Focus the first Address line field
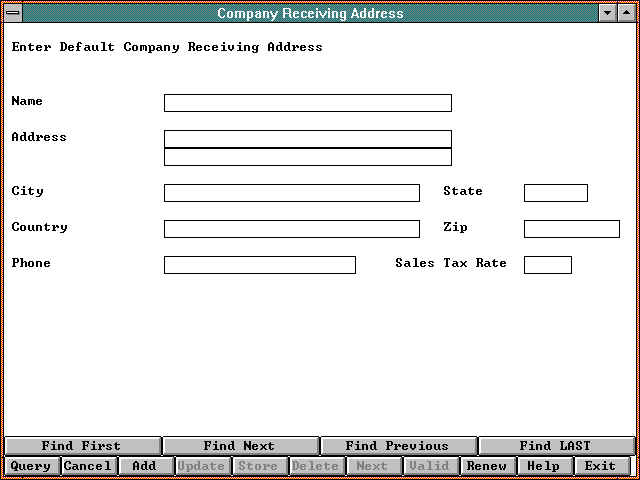640x480 pixels. [307, 139]
